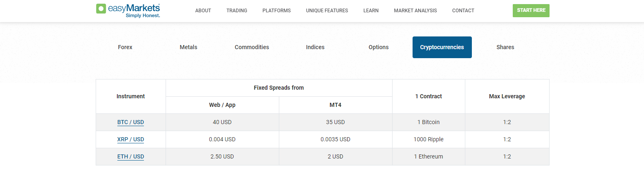Click the Web / App column header

coord(222,105)
